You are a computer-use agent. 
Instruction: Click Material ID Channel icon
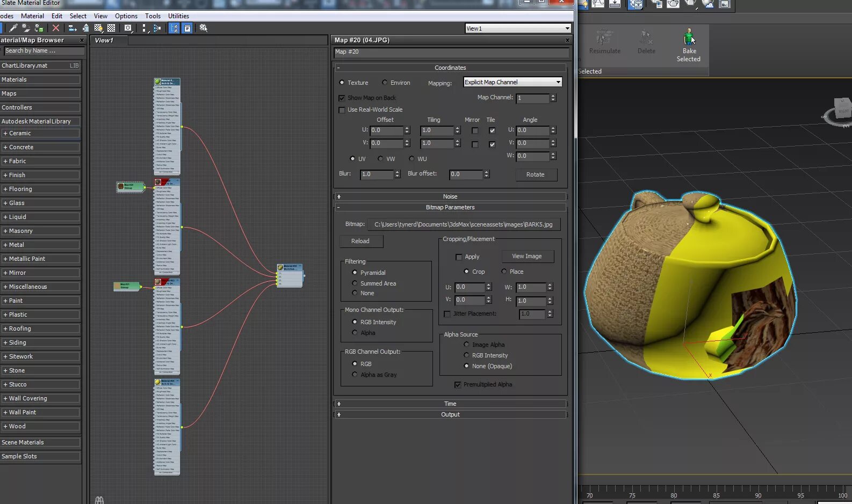(128, 28)
